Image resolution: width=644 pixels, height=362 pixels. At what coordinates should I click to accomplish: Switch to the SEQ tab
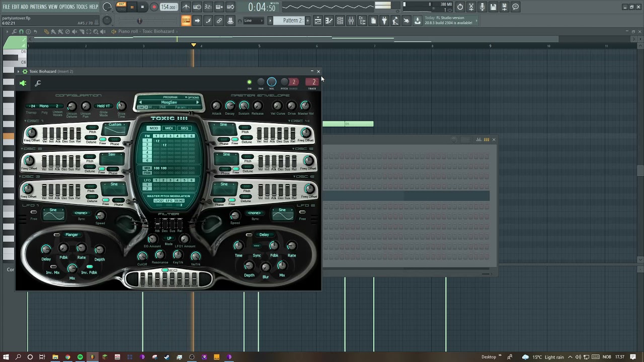(185, 128)
